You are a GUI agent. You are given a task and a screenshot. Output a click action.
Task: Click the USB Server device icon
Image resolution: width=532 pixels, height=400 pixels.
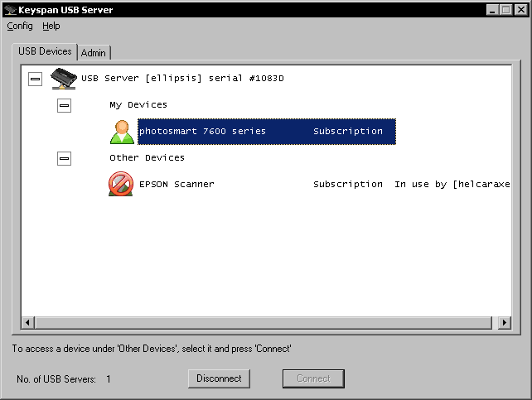pos(64,79)
